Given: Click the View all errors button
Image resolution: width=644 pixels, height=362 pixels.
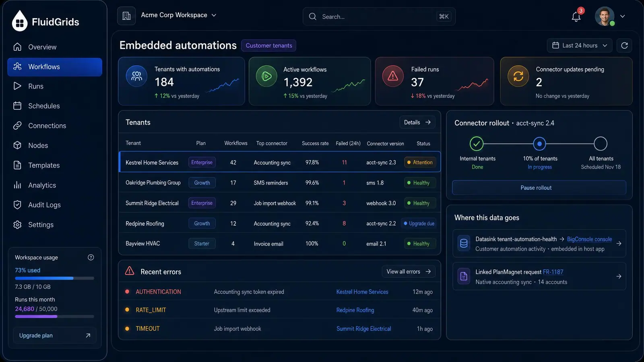Looking at the screenshot, I should 409,271.
